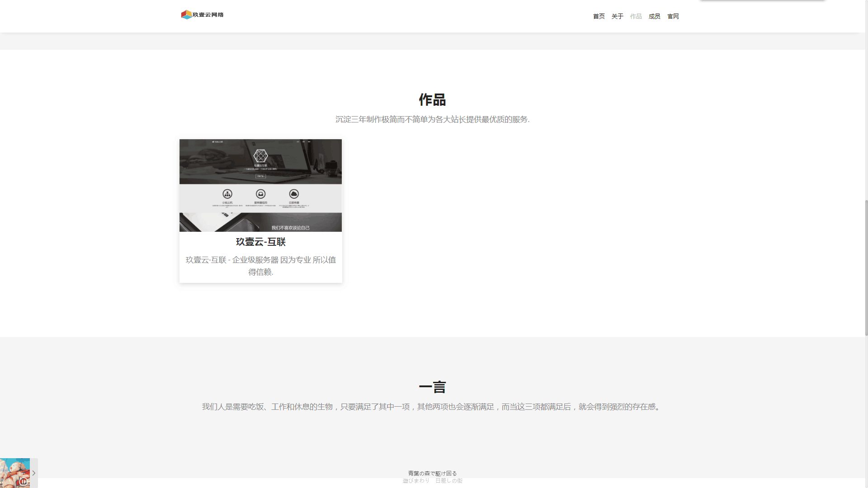Click the page vertical scrollbar thumb
Screen dimensions: 868x488
[x=866, y=267]
